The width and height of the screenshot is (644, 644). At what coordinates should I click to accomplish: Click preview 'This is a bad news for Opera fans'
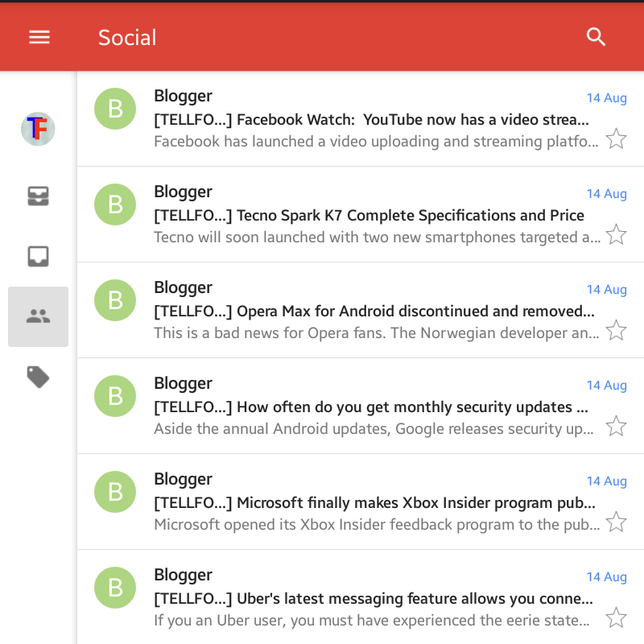click(x=376, y=332)
